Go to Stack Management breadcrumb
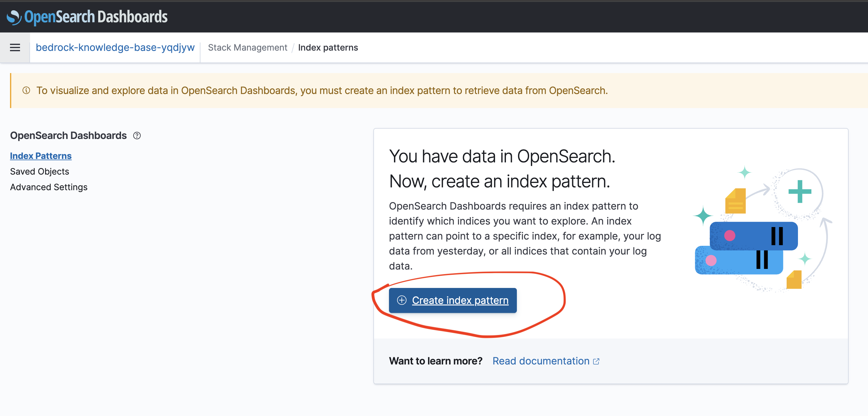The image size is (868, 416). click(x=247, y=47)
